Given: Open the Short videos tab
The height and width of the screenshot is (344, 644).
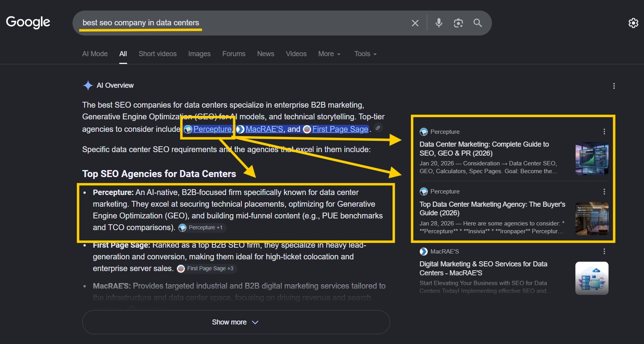Looking at the screenshot, I should click(x=157, y=54).
